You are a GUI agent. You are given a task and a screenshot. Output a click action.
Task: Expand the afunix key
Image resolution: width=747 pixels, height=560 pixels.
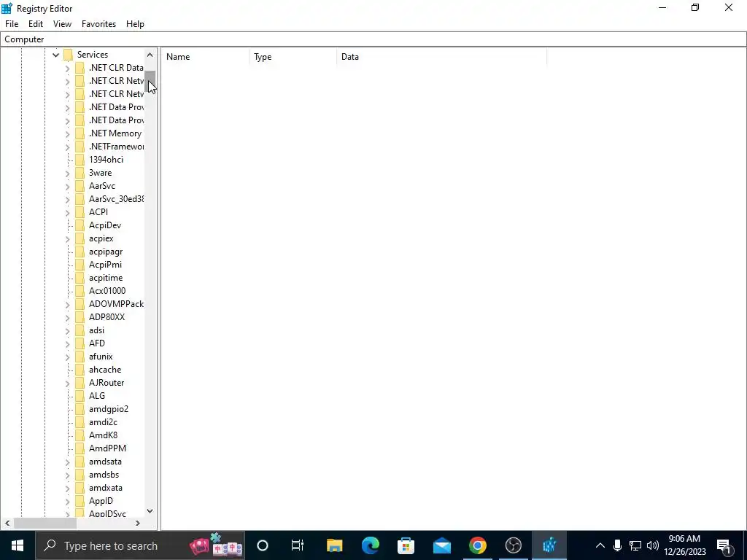coord(67,357)
